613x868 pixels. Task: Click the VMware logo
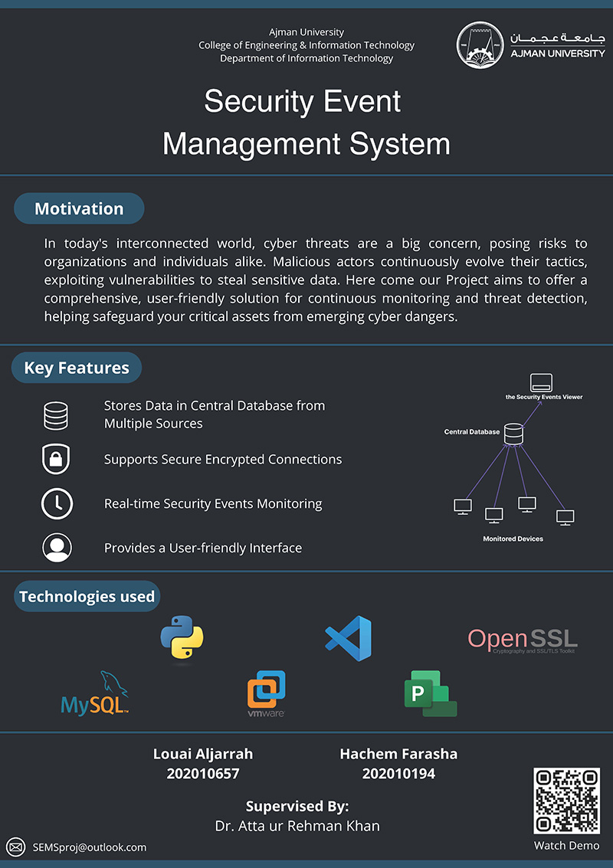266,693
